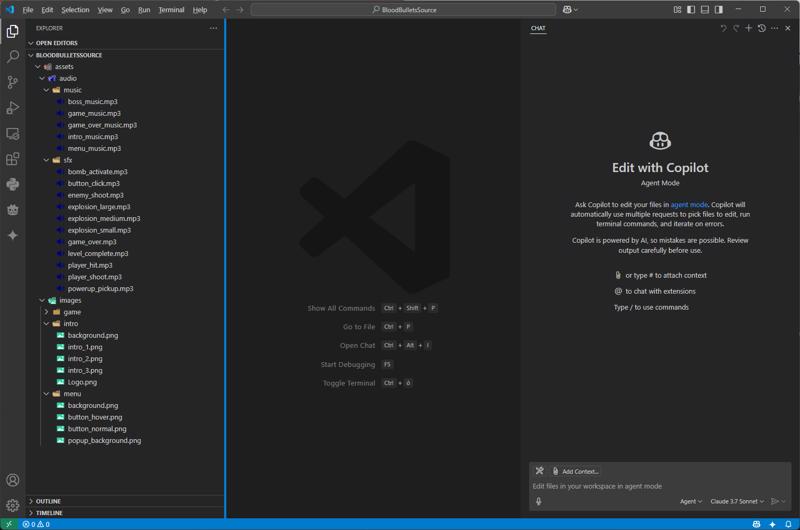The image size is (800, 530).
Task: Open the Terminal menu
Action: pyautogui.click(x=171, y=10)
